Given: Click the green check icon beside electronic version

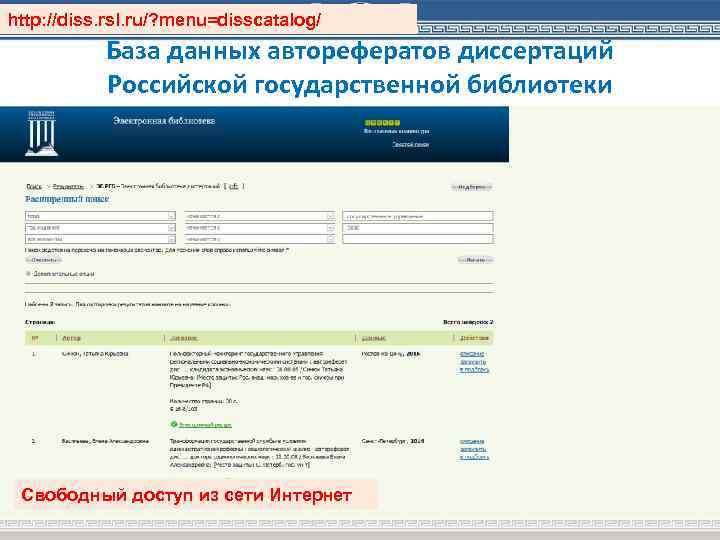Looking at the screenshot, I should [174, 424].
